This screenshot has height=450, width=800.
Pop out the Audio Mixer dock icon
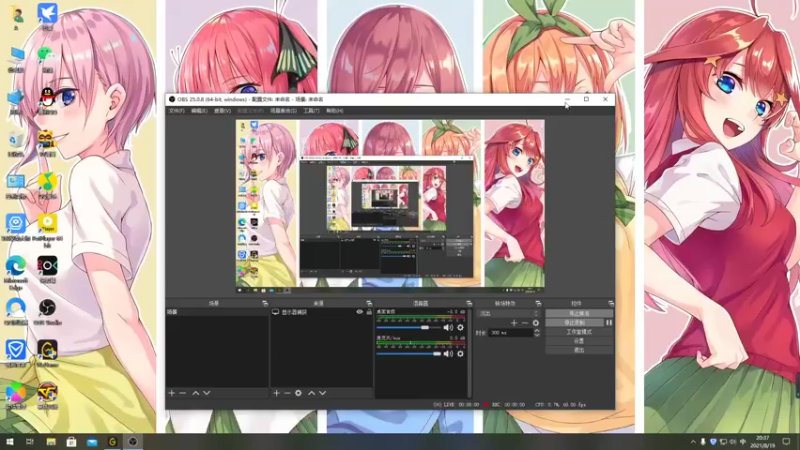(x=469, y=304)
